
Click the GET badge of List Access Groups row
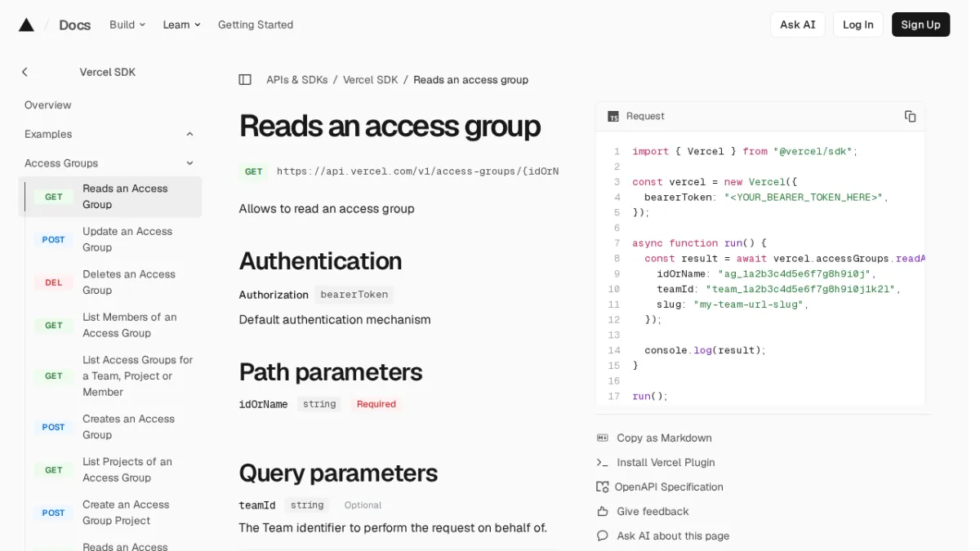click(x=54, y=376)
